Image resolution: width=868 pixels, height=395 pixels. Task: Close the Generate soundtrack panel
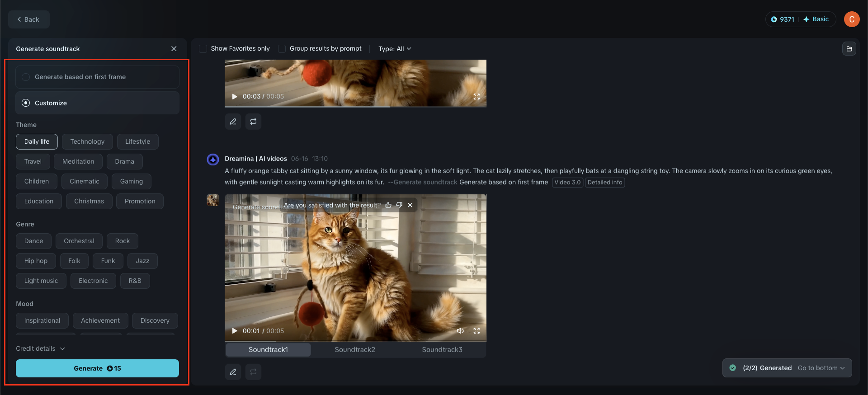pyautogui.click(x=174, y=49)
